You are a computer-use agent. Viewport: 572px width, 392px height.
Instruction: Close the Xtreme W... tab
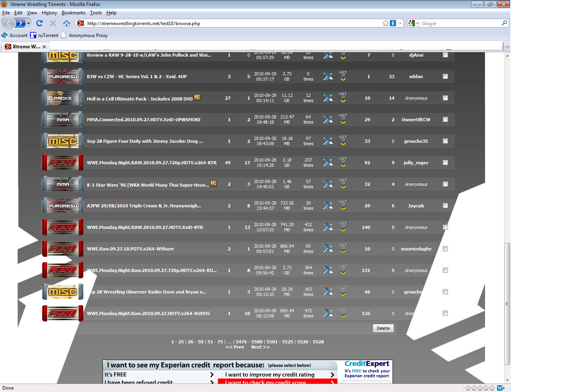[44, 47]
